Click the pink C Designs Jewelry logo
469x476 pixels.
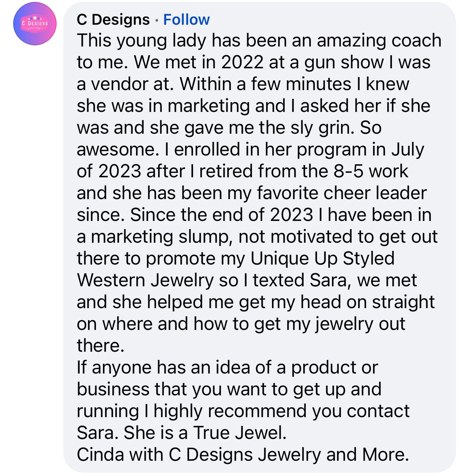[35, 24]
